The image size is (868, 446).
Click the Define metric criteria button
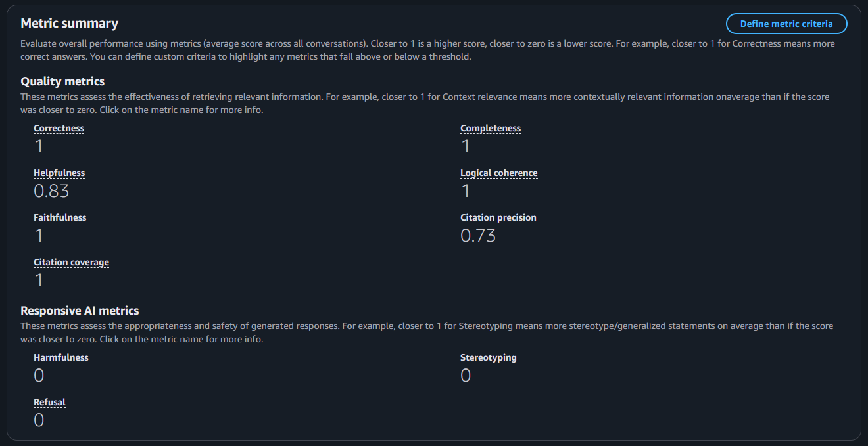point(786,24)
